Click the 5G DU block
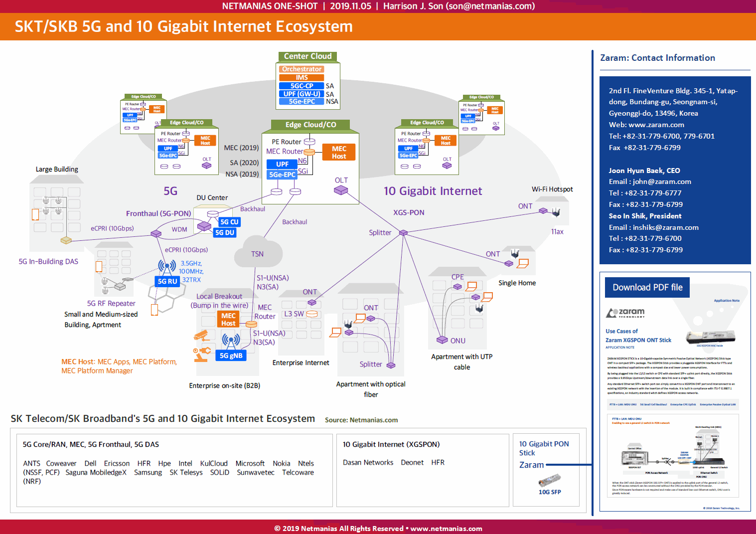 [224, 232]
